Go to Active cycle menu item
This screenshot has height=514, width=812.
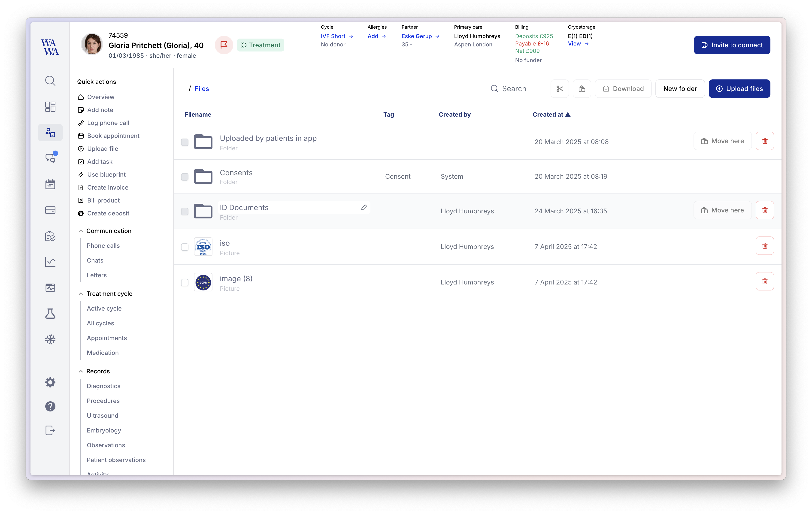(104, 308)
